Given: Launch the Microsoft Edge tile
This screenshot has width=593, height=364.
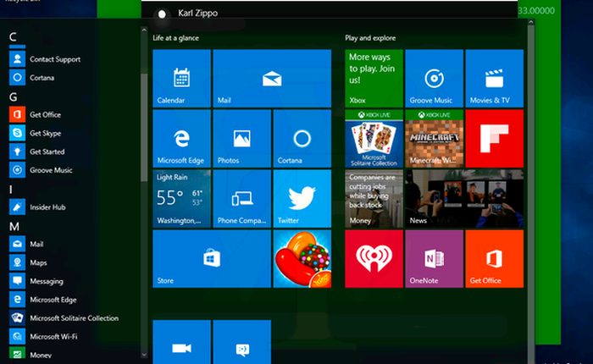Looking at the screenshot, I should tap(181, 138).
